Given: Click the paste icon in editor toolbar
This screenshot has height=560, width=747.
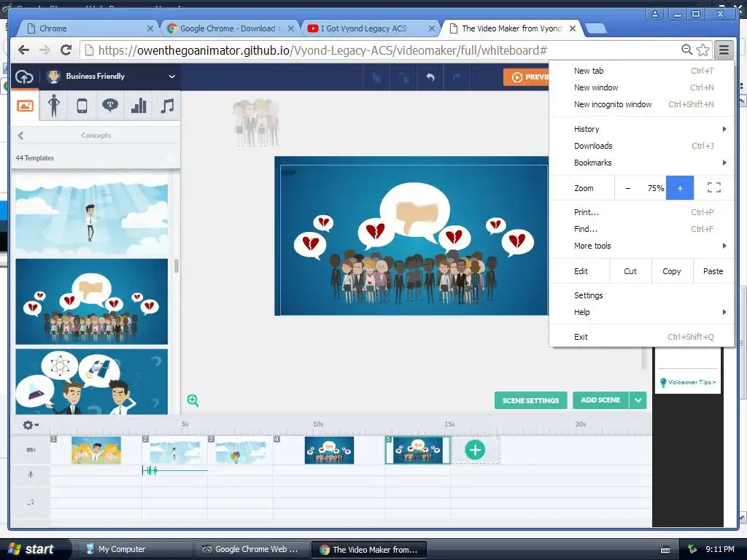Looking at the screenshot, I should [x=403, y=77].
